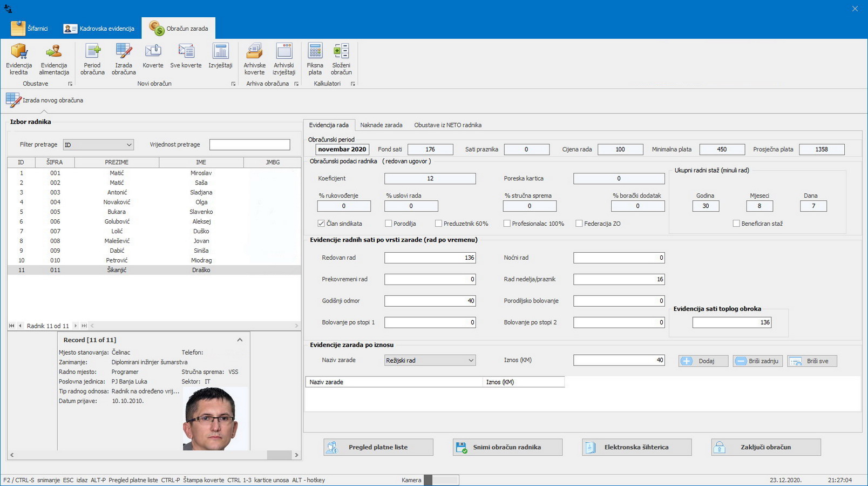Go to next record in navigator
Image resolution: width=868 pixels, height=486 pixels.
76,326
